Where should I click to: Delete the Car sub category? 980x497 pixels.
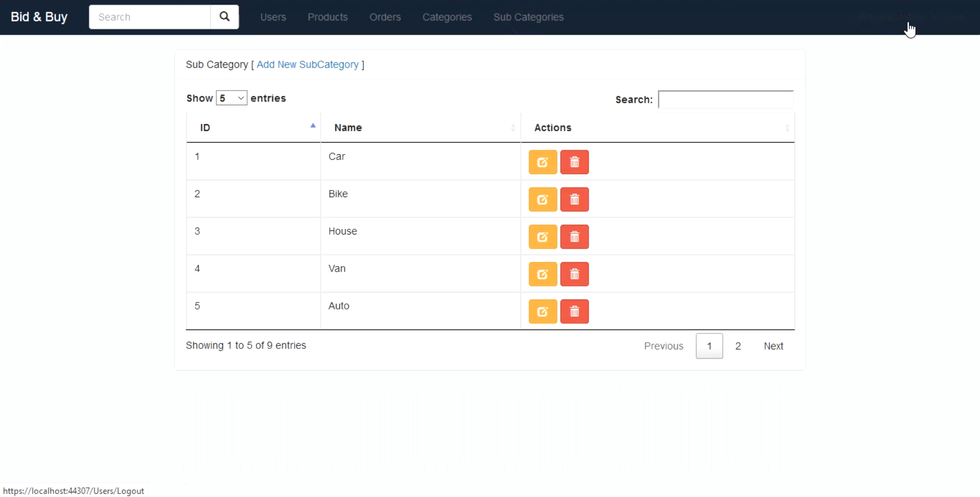tap(574, 162)
